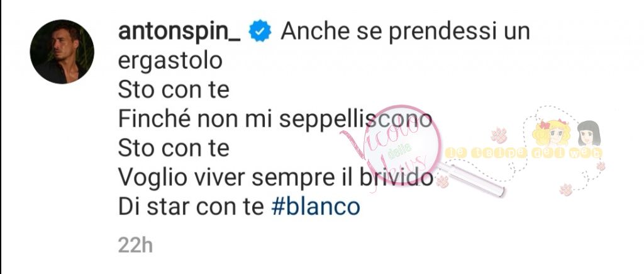Image resolution: width=644 pixels, height=274 pixels.
Task: Click the paw print beside the blonde girl
Action: coord(499,135)
